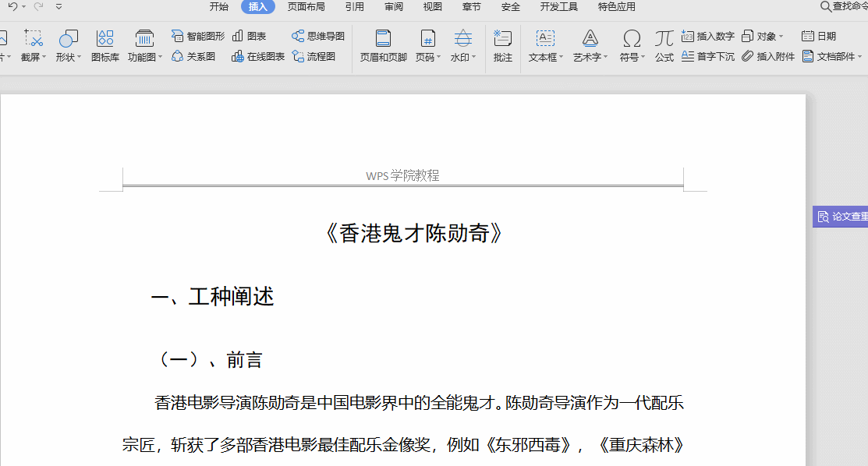Insert the current 日期 date
868x466 pixels.
820,35
